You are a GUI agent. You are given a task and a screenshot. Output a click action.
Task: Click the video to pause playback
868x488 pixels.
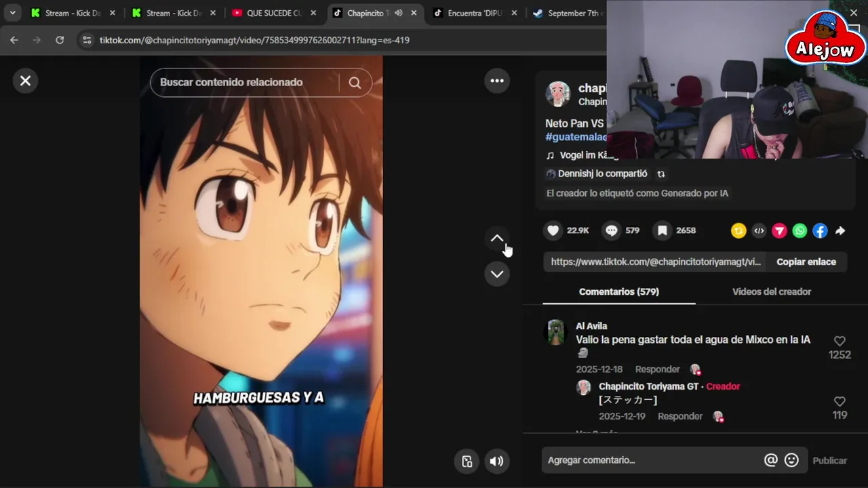point(261,271)
